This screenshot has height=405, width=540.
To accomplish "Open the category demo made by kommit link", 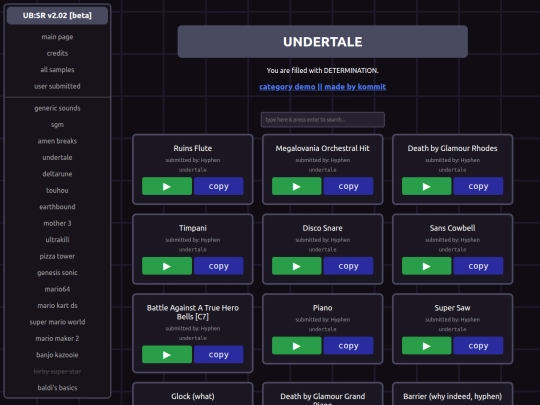I will tap(322, 87).
